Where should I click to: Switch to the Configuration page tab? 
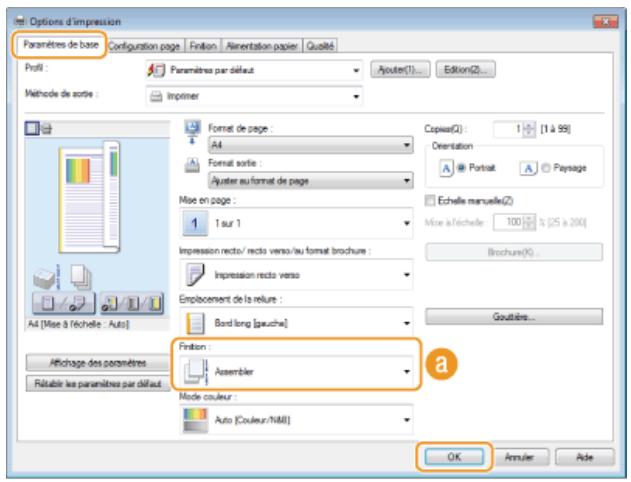(144, 46)
